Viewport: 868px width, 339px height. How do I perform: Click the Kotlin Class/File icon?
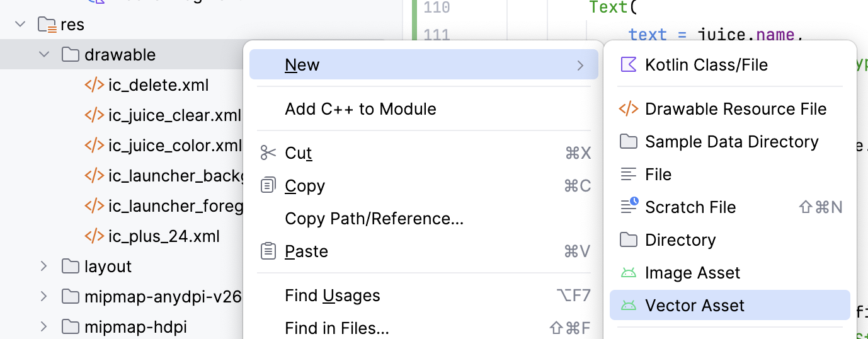click(x=629, y=65)
